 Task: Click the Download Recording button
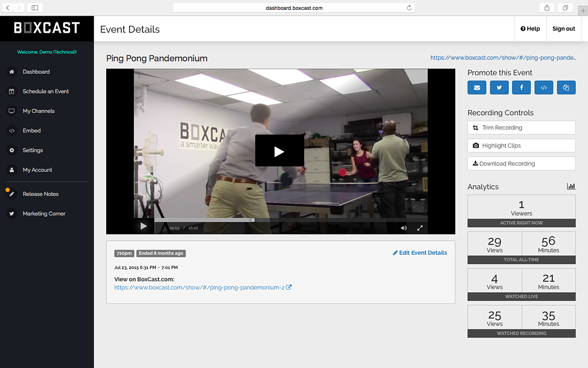[521, 163]
